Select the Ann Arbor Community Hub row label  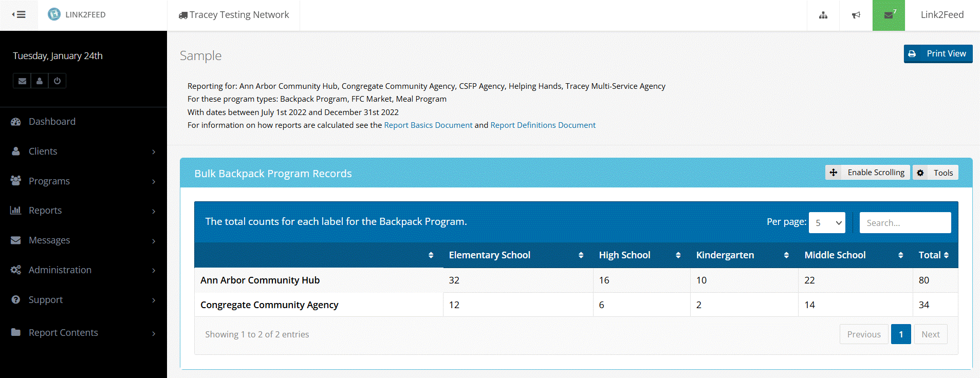point(260,280)
